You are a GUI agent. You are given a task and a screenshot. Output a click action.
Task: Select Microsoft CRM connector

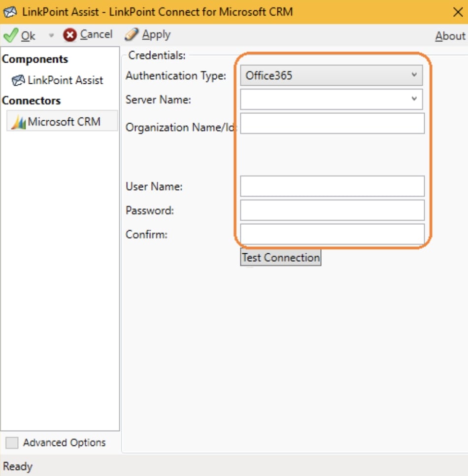pos(62,121)
